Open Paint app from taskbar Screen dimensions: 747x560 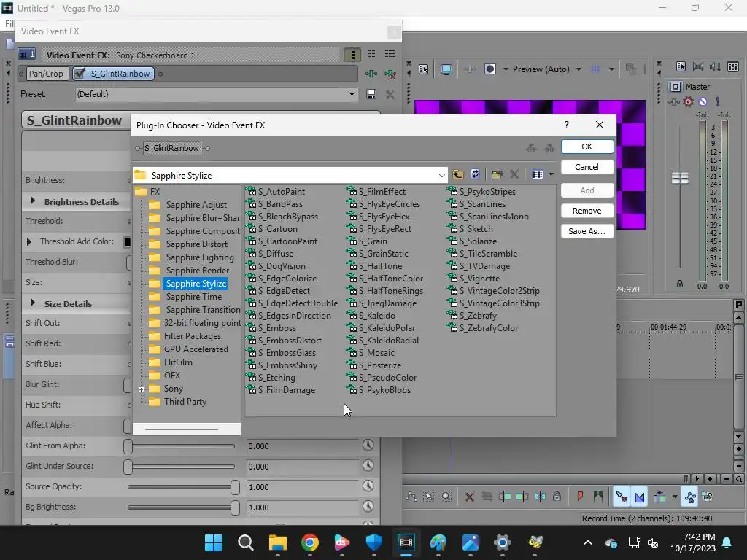click(x=438, y=542)
